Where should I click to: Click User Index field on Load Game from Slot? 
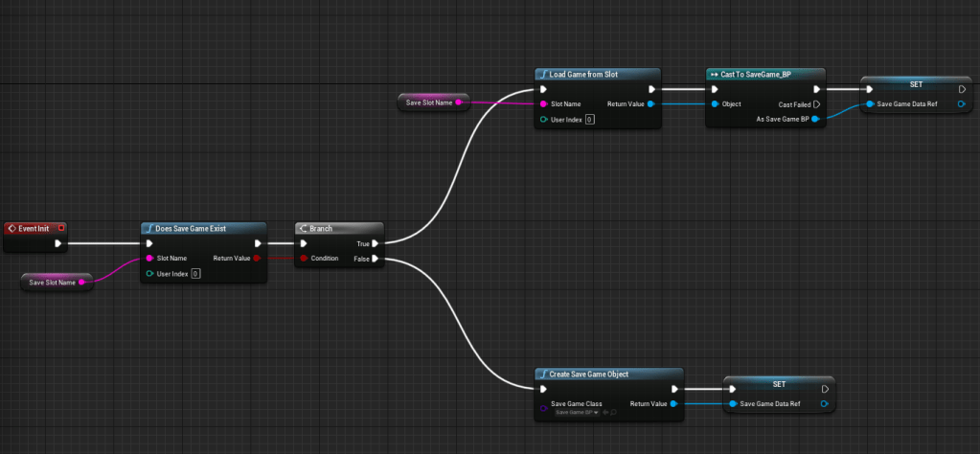click(x=589, y=120)
